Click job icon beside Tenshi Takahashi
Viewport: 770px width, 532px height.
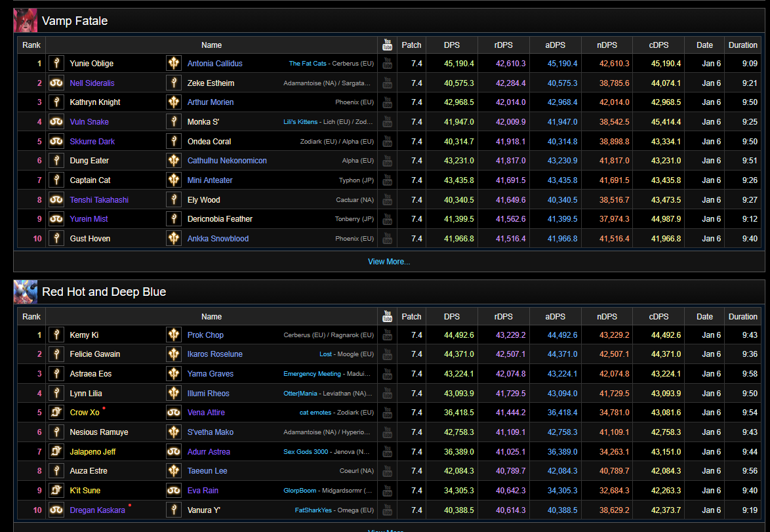pos(56,200)
